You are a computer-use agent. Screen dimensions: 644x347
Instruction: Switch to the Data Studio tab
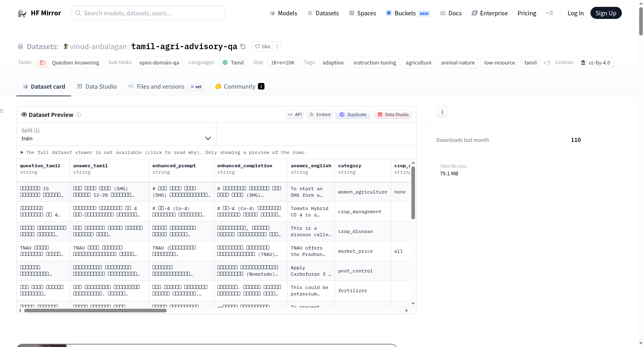[x=97, y=86]
